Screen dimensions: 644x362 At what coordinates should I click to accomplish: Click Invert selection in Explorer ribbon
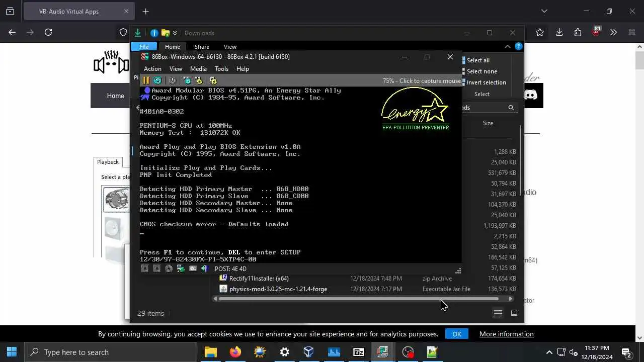point(484,82)
